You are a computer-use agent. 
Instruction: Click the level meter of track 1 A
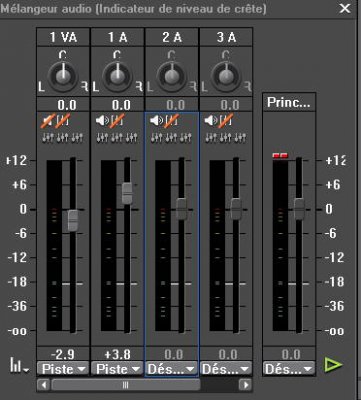(x=108, y=246)
